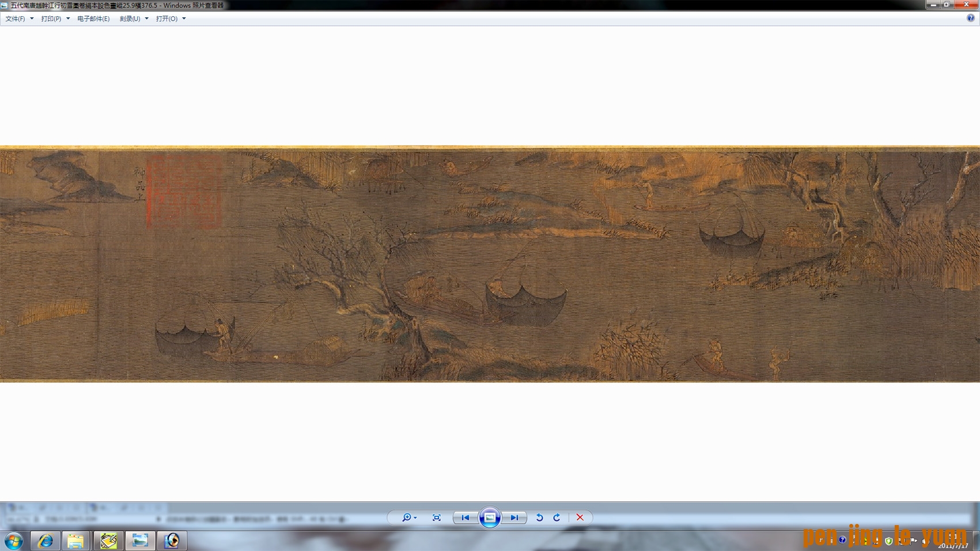The image size is (980, 551).
Task: Click the actual size fit icon
Action: click(437, 518)
